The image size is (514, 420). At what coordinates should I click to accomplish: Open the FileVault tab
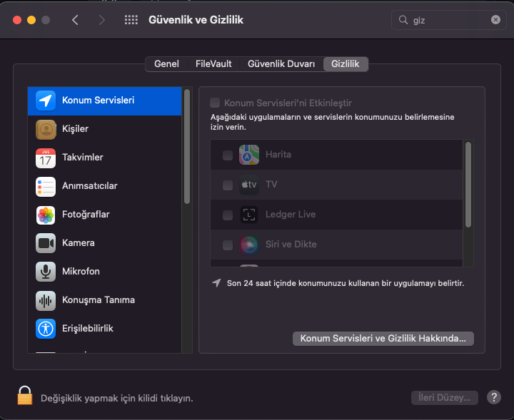tap(213, 64)
